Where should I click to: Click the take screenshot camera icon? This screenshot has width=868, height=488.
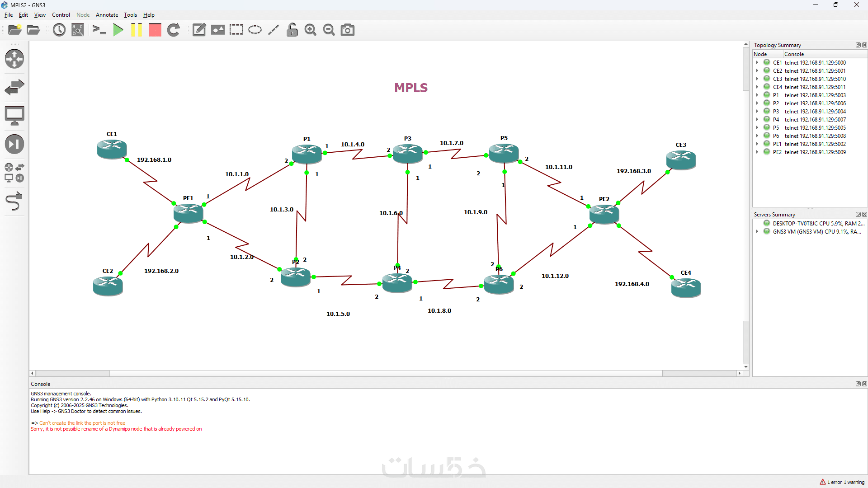[x=347, y=30]
